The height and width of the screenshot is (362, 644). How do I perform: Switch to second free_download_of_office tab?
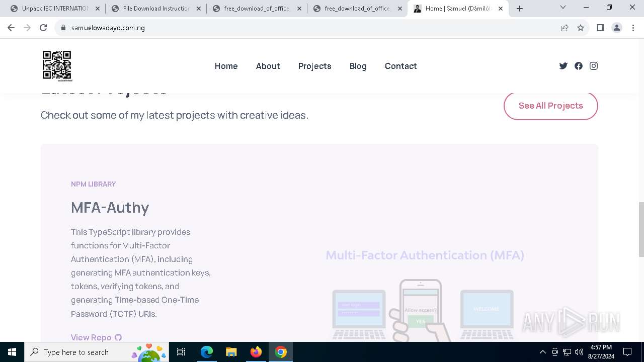tap(357, 9)
